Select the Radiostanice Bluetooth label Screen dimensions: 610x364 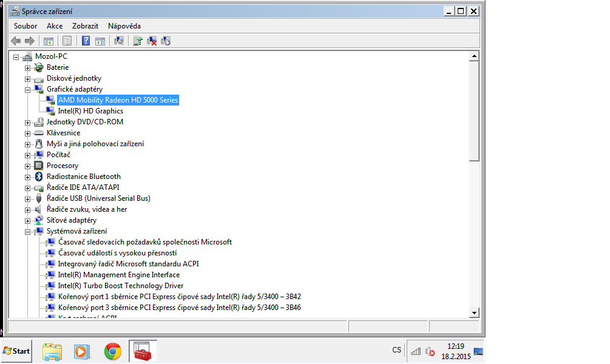84,176
